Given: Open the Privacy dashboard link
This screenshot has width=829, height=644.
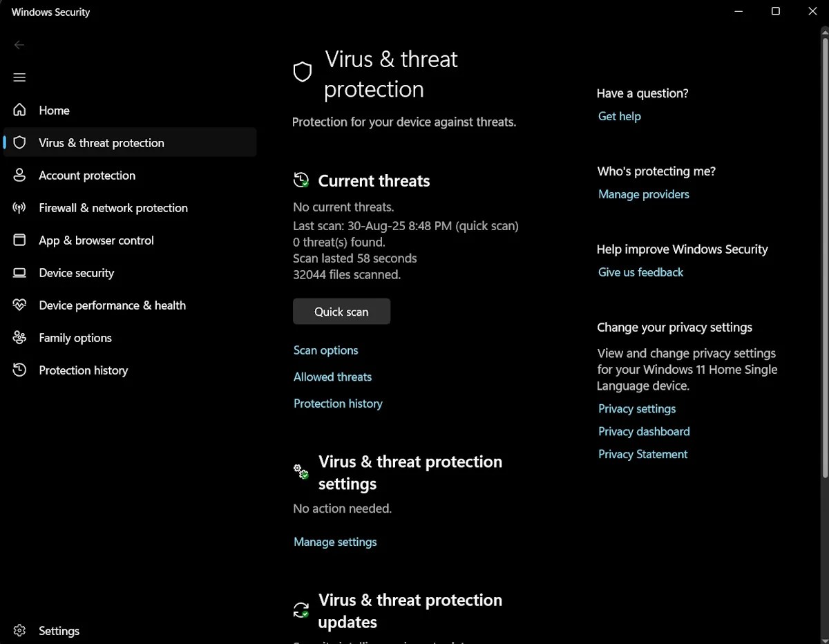Looking at the screenshot, I should click(x=644, y=431).
